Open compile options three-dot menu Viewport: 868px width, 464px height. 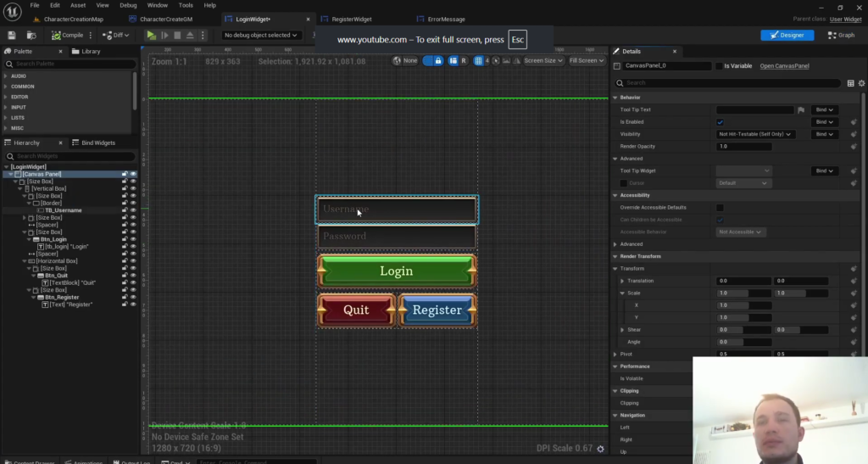[90, 36]
